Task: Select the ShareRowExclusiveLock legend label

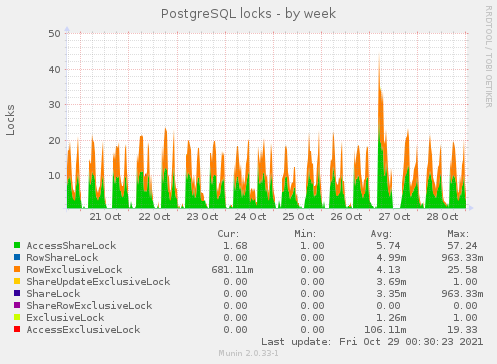Action: coord(89,306)
